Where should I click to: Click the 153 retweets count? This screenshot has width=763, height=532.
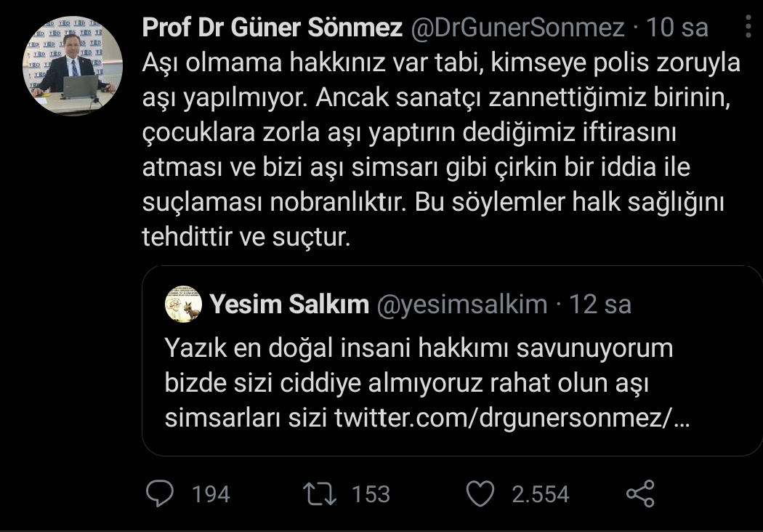371,495
